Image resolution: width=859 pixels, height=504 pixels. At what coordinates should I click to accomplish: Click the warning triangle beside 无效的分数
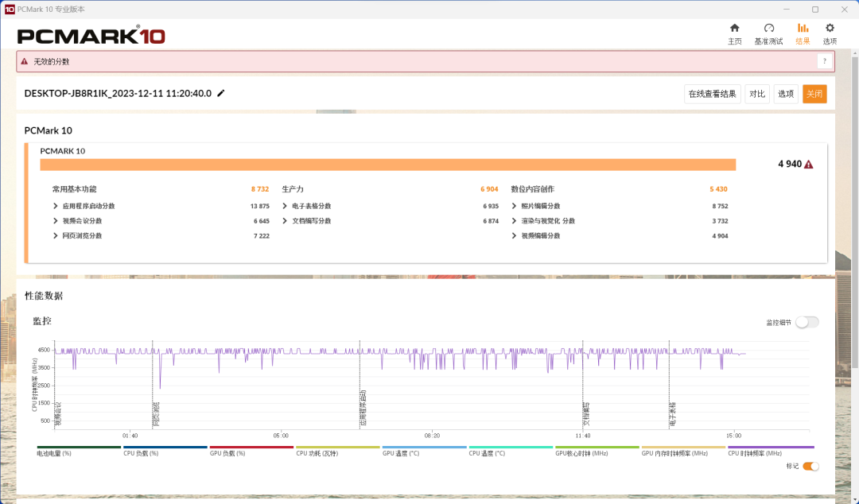(24, 61)
